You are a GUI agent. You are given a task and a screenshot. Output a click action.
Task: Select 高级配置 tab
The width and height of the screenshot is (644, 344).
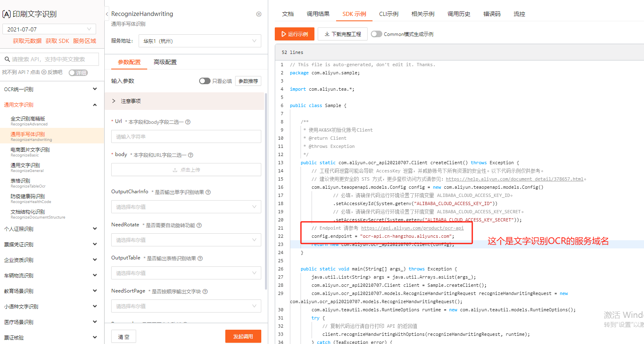coord(165,62)
